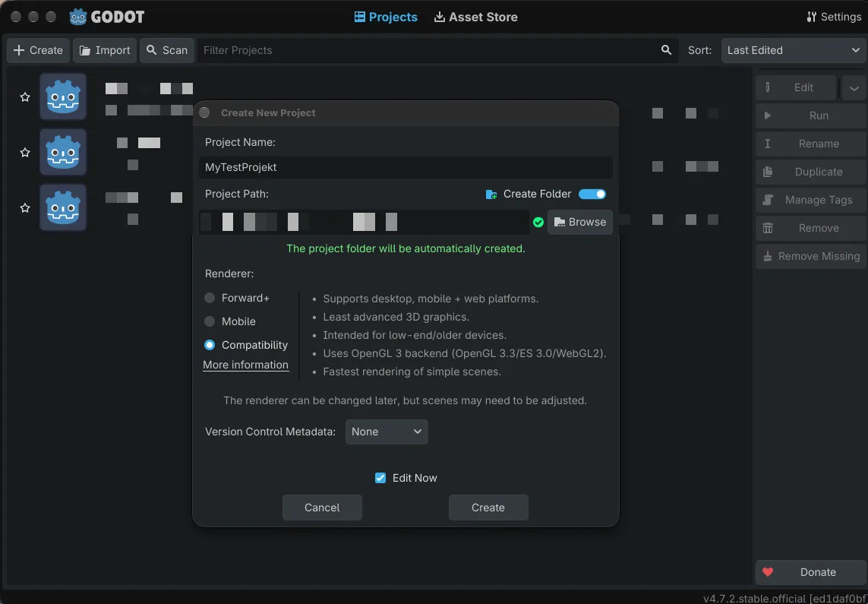Click the green valid-path checkmark icon
This screenshot has width=868, height=604.
point(538,222)
